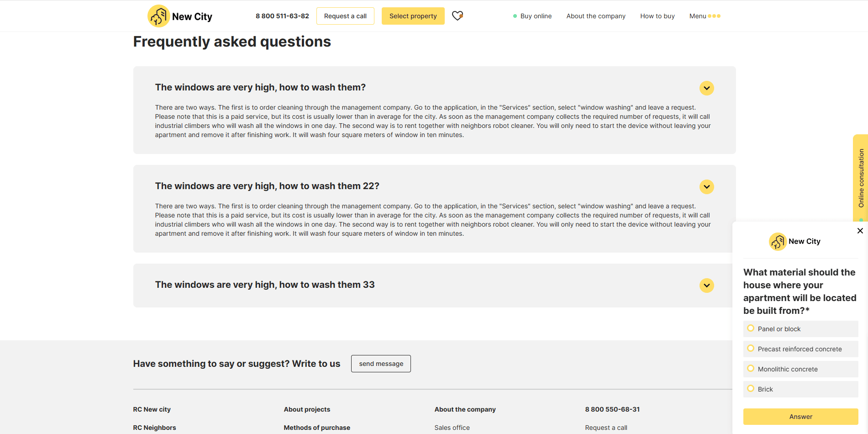Choose the Monolithic concrete radio option

pos(751,369)
